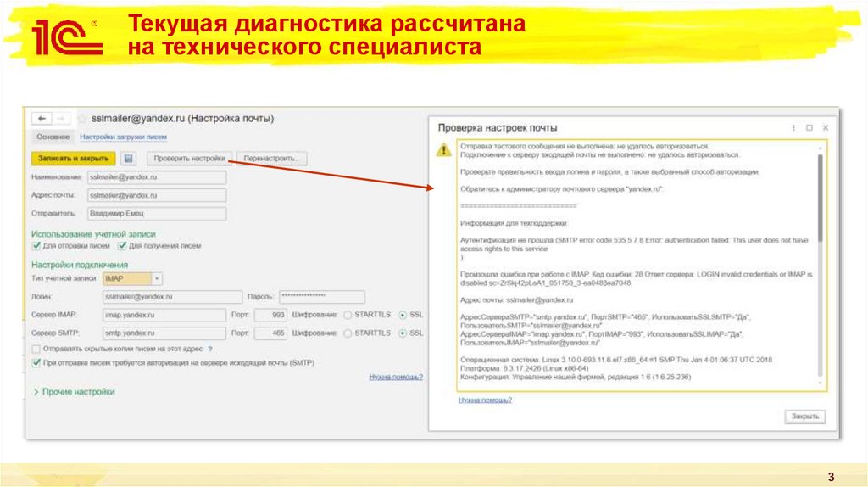
Task: Click the question mark help icon near hidden copies
Action: point(210,349)
